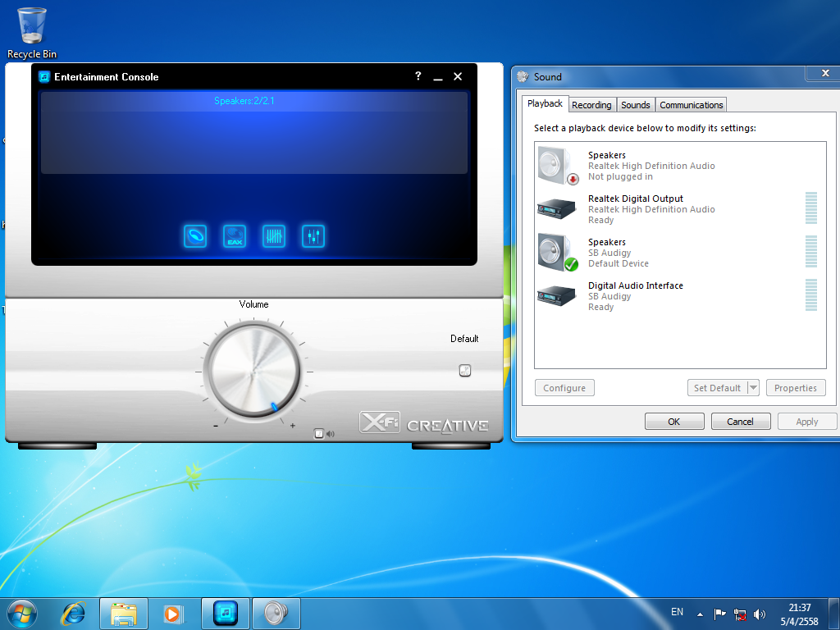Open Windows Explorer from the taskbar
This screenshot has height=630, width=840.
pyautogui.click(x=124, y=614)
